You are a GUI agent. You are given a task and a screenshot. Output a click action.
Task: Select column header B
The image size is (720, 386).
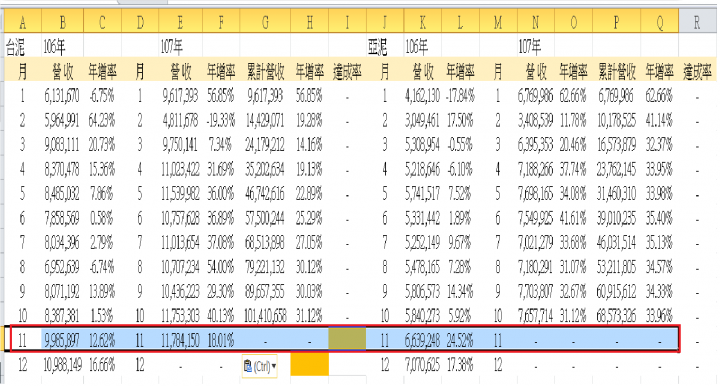(62, 22)
